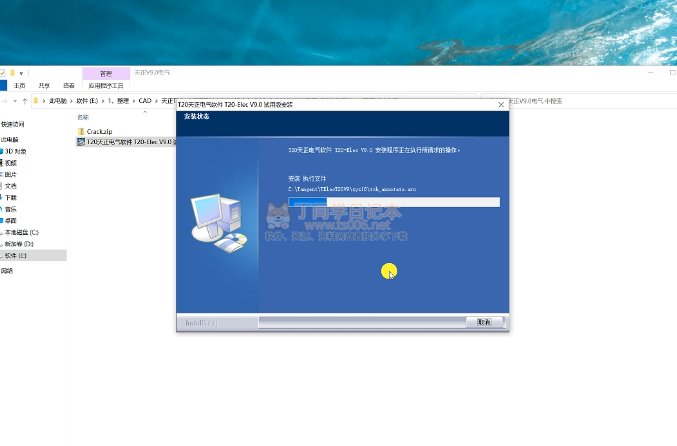Minimize the Explorer window
The image size is (677, 446).
651,73
